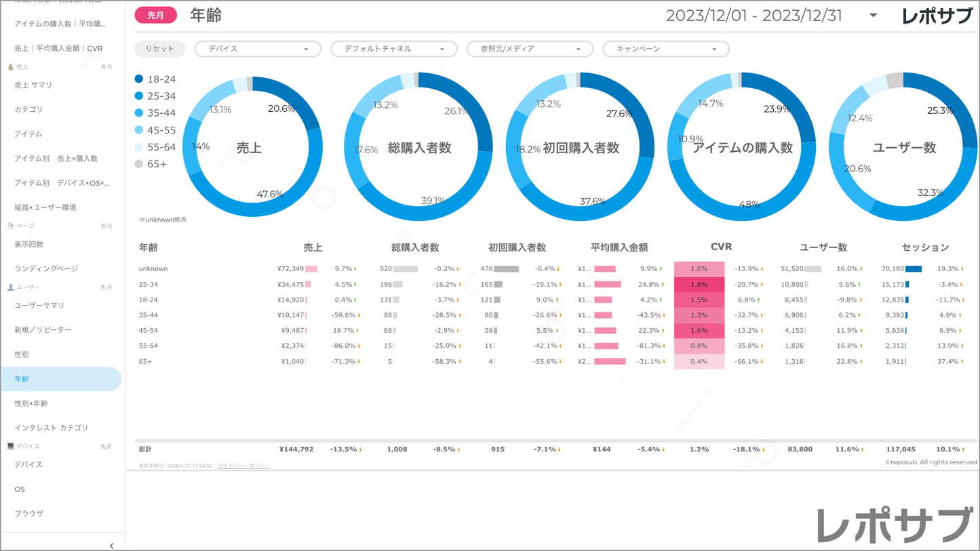The height and width of the screenshot is (551, 980).
Task: Click the 25-34 color dot in legend
Action: (x=139, y=96)
